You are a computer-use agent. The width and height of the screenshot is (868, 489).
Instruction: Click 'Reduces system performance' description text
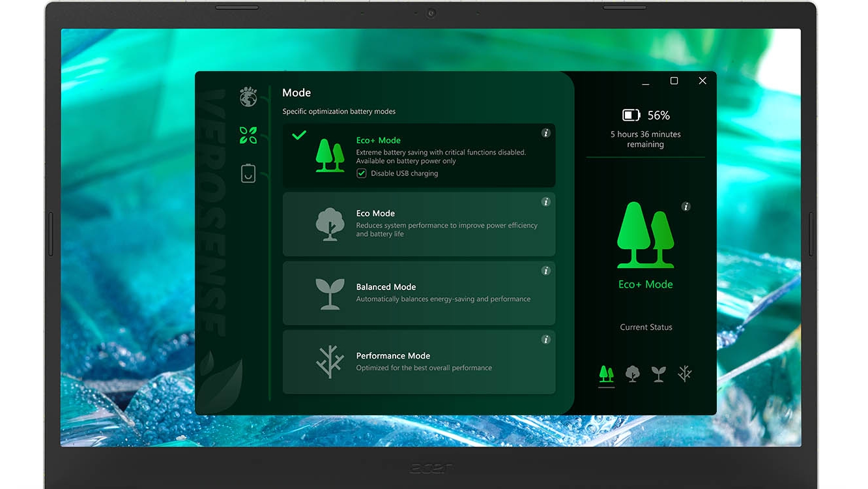pos(446,230)
